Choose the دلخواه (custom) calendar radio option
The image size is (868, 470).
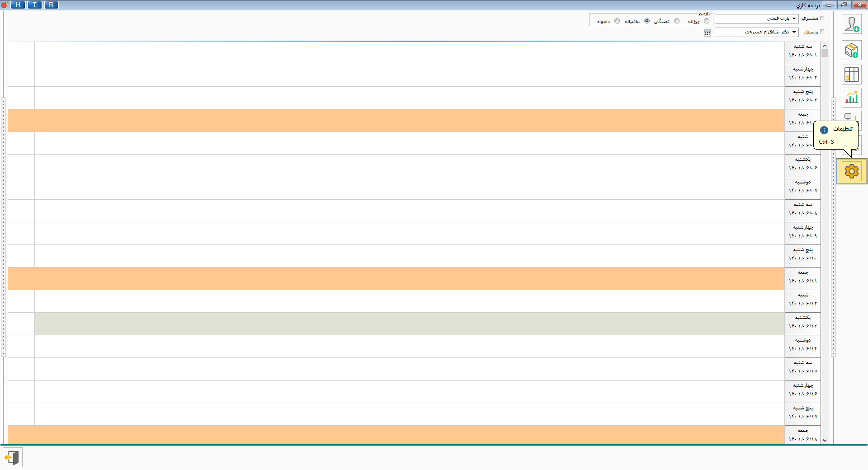click(617, 21)
